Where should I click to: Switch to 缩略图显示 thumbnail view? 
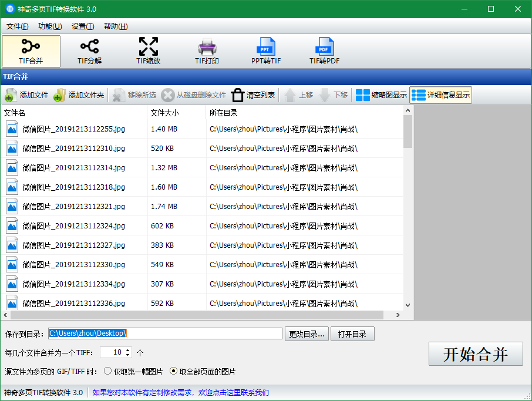pos(381,95)
